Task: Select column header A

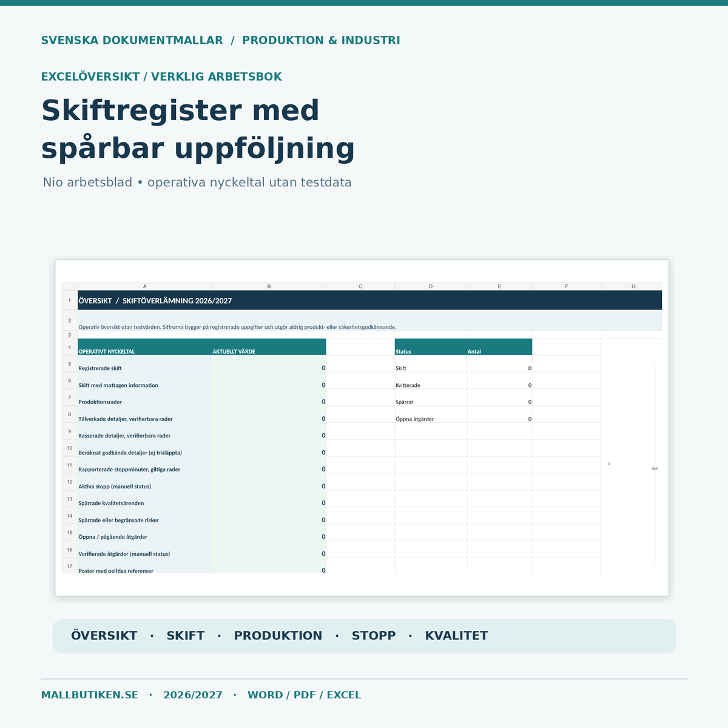Action: pos(144,286)
